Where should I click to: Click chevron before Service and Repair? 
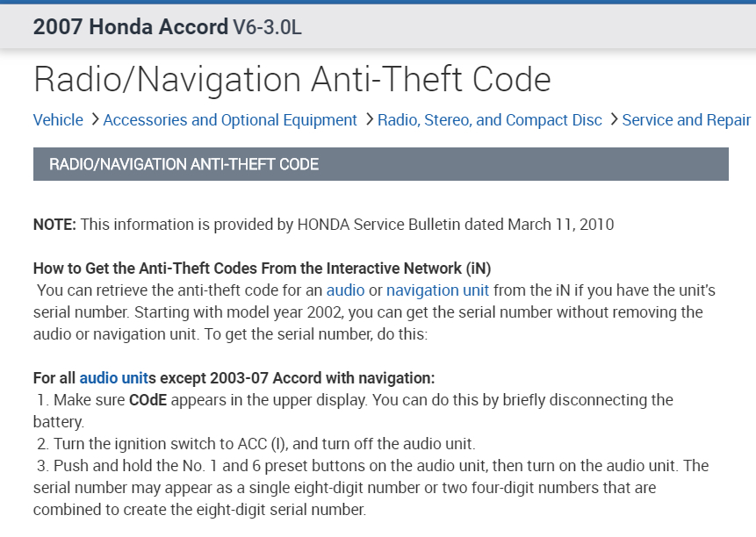tap(614, 119)
